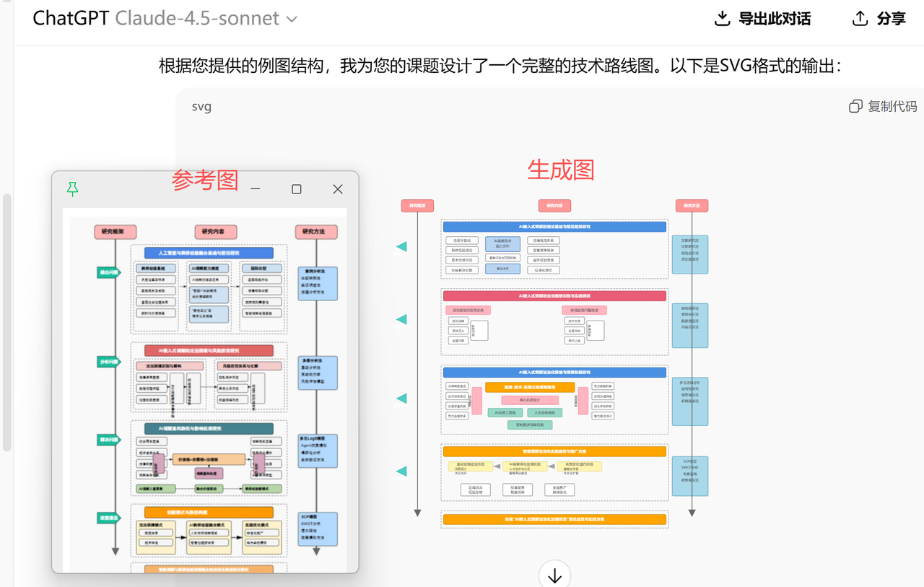Click the download icon beside 导出此对话
924x587 pixels.
pyautogui.click(x=722, y=19)
